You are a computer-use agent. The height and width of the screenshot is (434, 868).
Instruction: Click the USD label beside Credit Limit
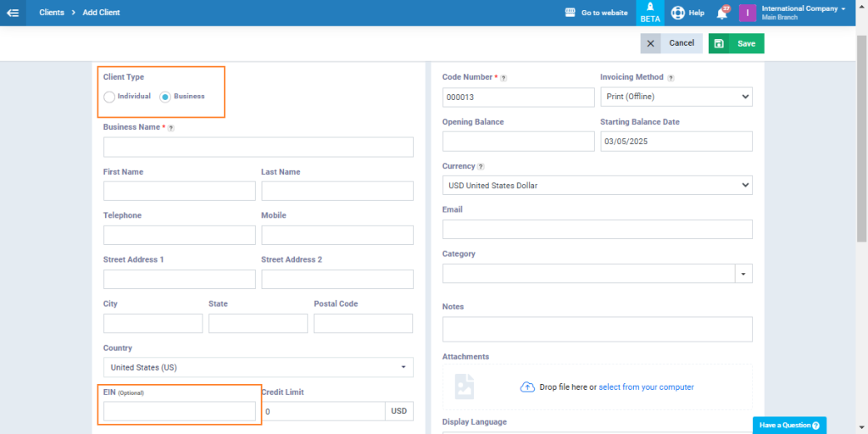tap(399, 411)
